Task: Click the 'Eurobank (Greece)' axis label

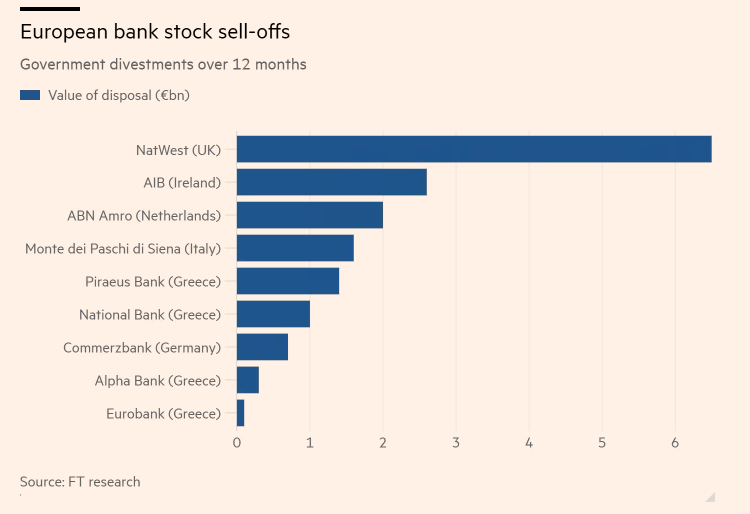Action: coord(163,413)
